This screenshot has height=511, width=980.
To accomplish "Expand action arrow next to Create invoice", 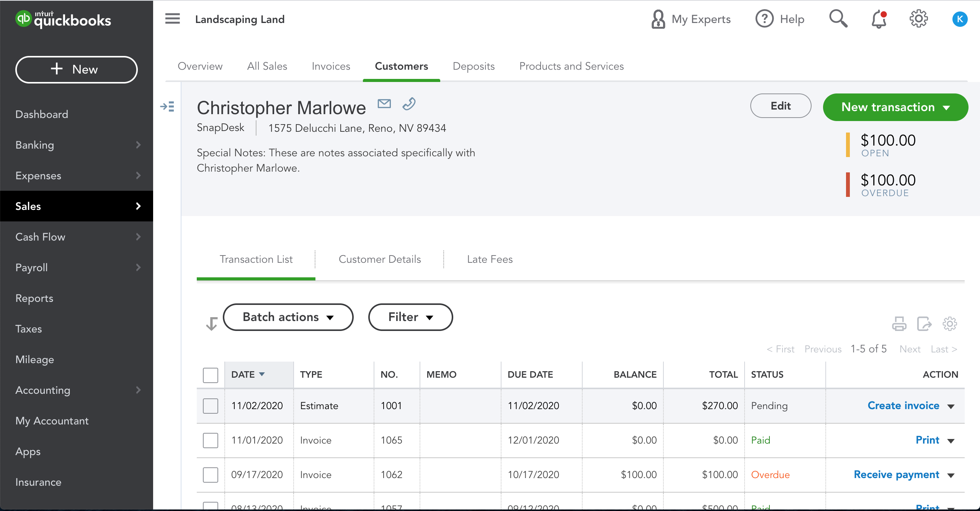I will (951, 406).
